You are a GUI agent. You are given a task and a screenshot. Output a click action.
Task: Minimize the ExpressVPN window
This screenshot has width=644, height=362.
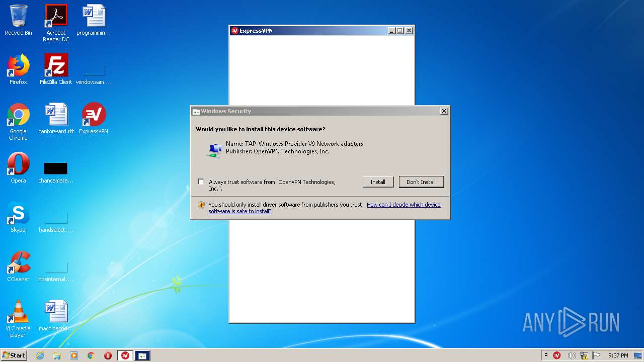click(x=391, y=31)
